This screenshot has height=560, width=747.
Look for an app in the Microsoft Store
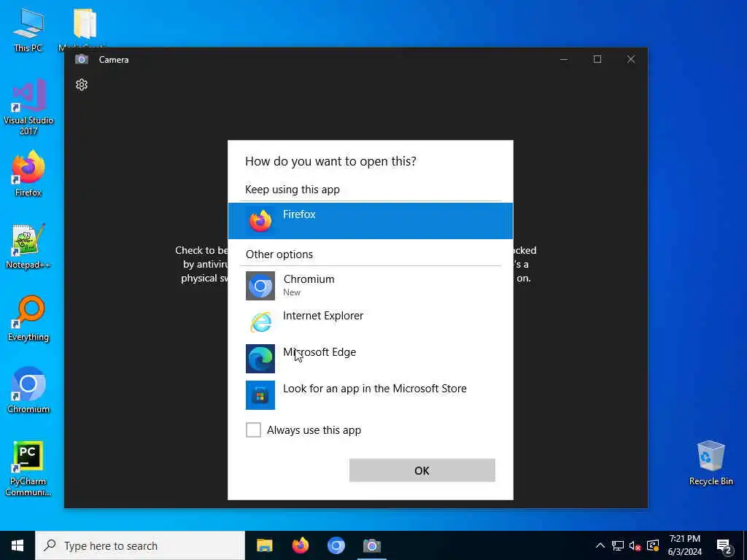(370, 394)
